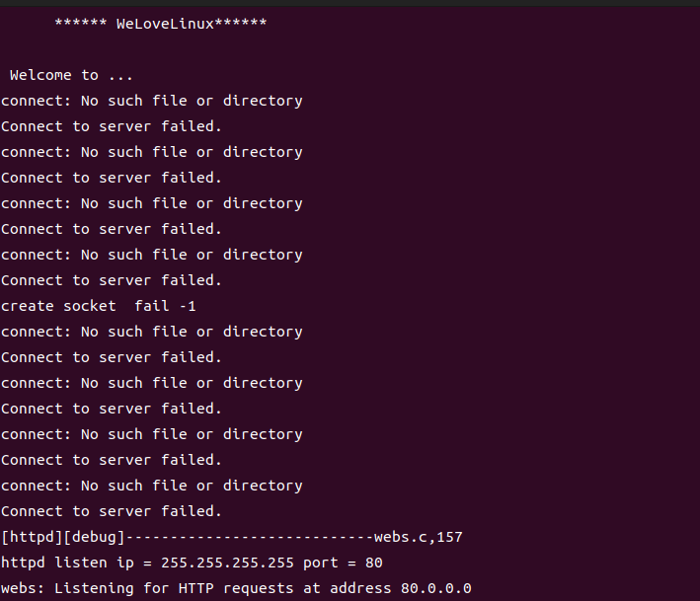The width and height of the screenshot is (700, 601).
Task: Click the 80.0.0.0 listening address
Action: [435, 588]
